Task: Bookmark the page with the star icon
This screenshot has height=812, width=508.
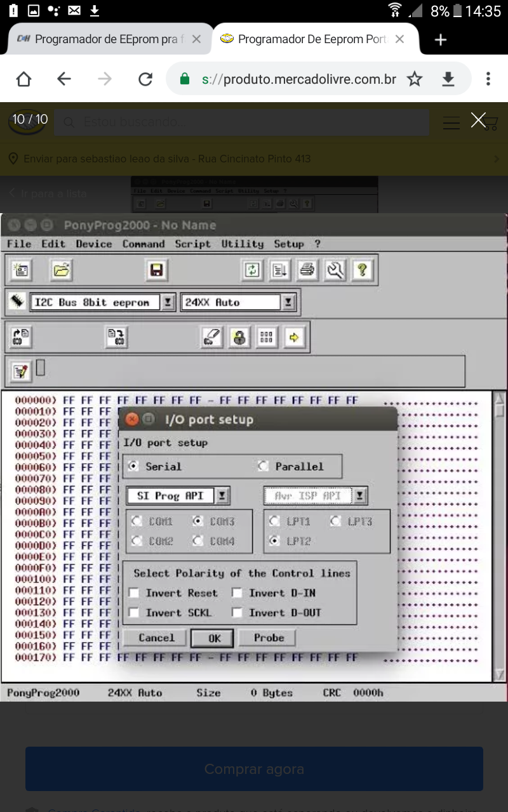Action: [415, 79]
